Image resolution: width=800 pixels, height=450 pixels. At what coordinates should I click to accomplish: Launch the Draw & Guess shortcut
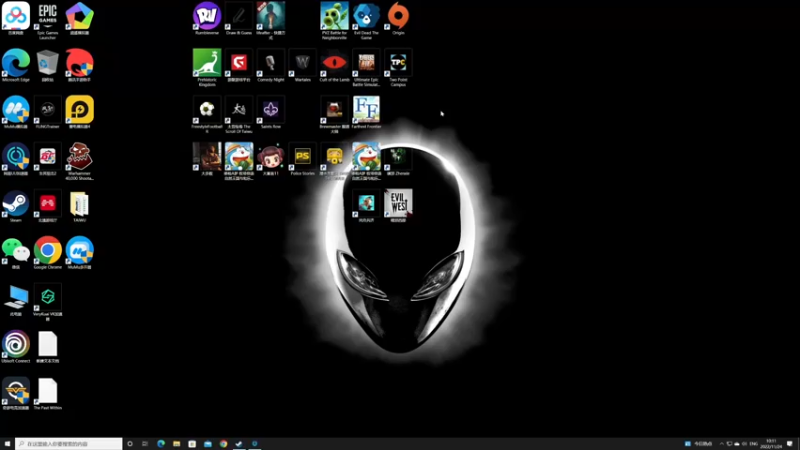[x=239, y=18]
